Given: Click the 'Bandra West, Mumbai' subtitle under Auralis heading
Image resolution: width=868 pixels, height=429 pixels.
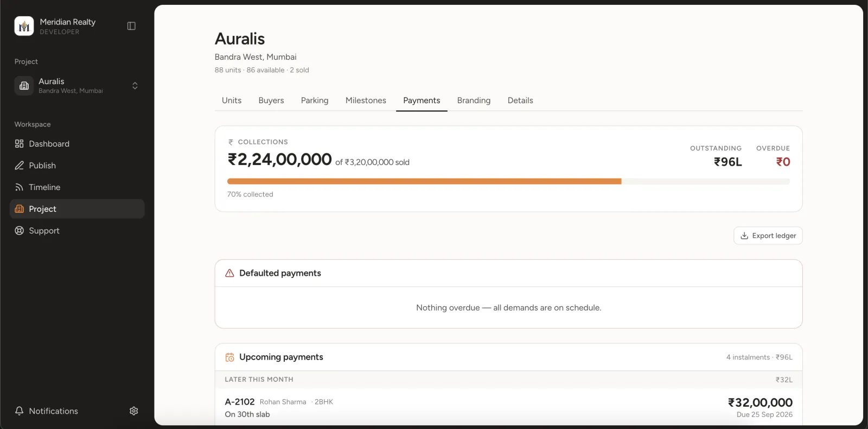Looking at the screenshot, I should click(x=256, y=57).
